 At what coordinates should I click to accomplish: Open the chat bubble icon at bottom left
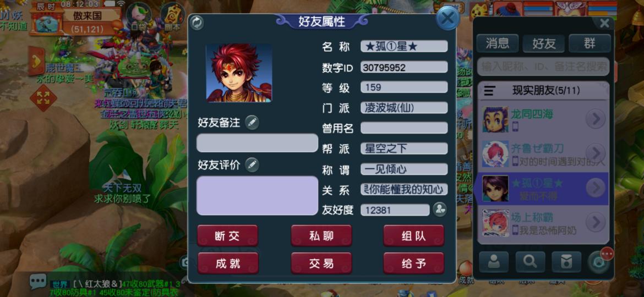pyautogui.click(x=38, y=281)
